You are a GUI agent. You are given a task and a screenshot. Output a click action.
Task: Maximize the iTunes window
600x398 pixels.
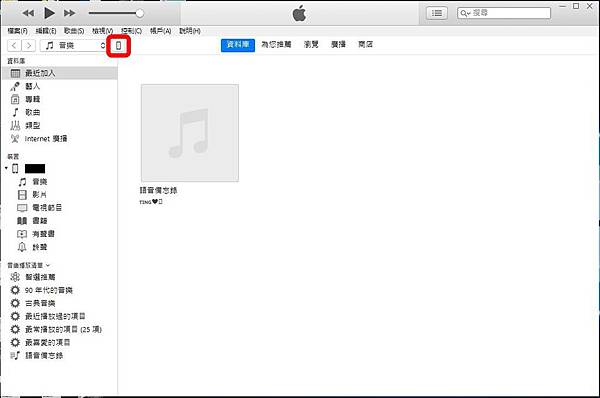[576, 6]
